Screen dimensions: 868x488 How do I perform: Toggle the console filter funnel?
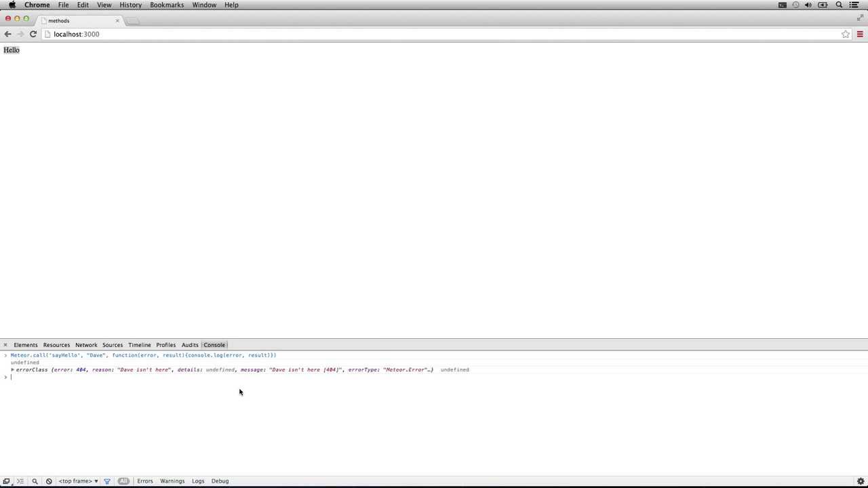106,481
